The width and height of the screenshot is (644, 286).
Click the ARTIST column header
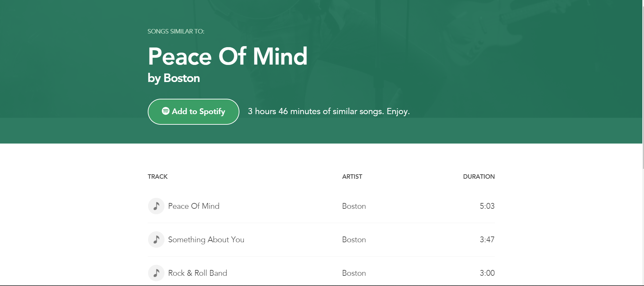[352, 177]
